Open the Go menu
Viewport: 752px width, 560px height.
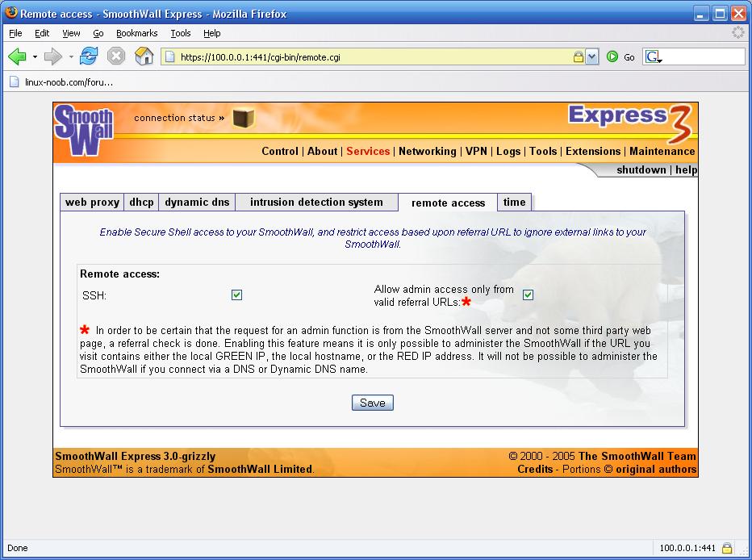click(98, 33)
